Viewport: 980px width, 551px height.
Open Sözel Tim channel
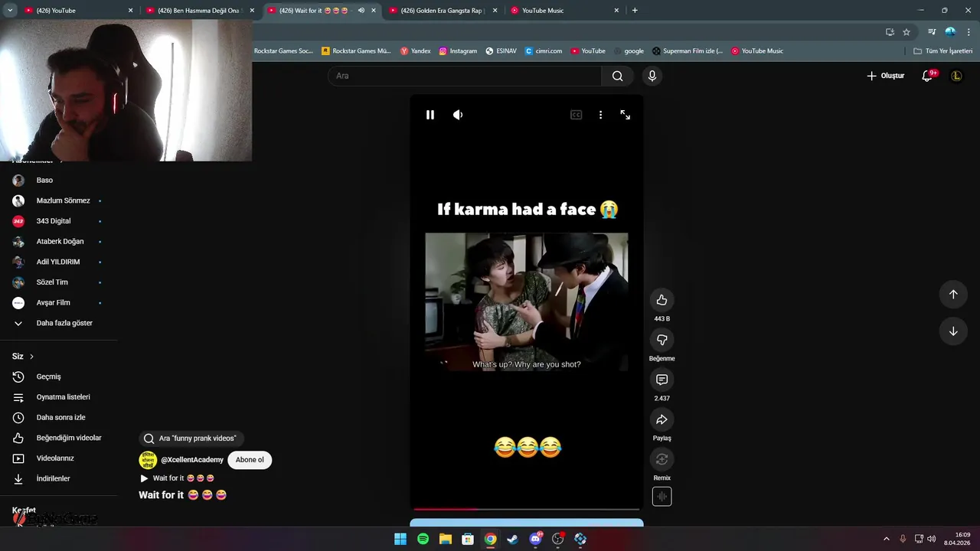(x=52, y=282)
